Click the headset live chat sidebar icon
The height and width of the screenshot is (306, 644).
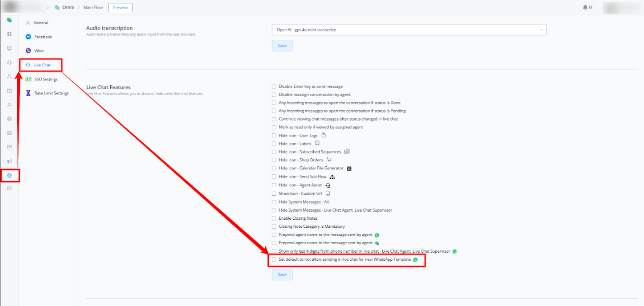(x=9, y=62)
